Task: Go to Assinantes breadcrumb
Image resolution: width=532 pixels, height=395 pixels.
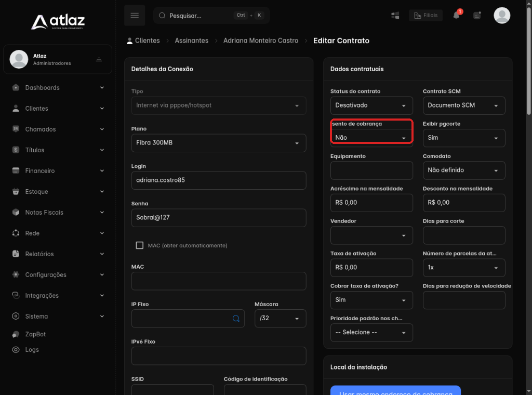Action: pos(191,41)
